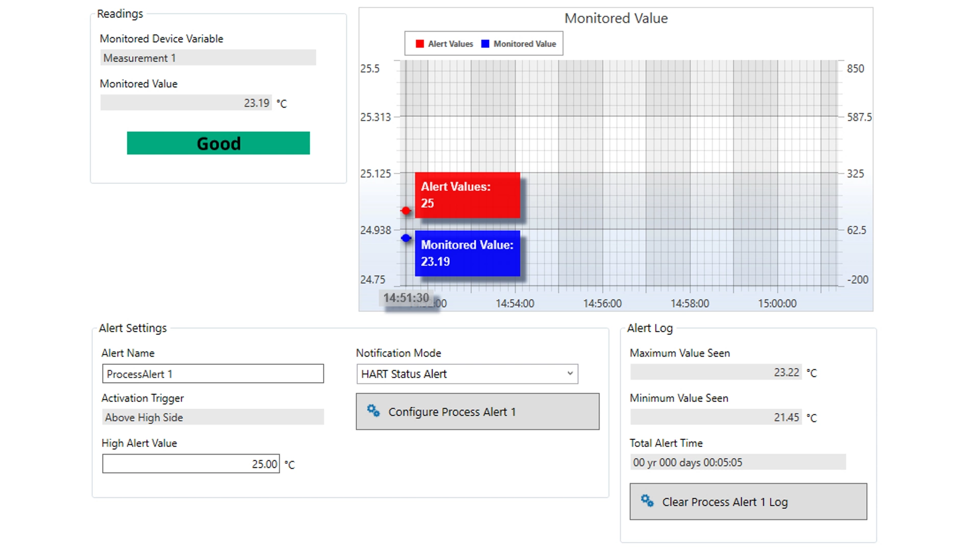Select the HART Status Alert combo box
The height and width of the screenshot is (551, 980).
459,374
